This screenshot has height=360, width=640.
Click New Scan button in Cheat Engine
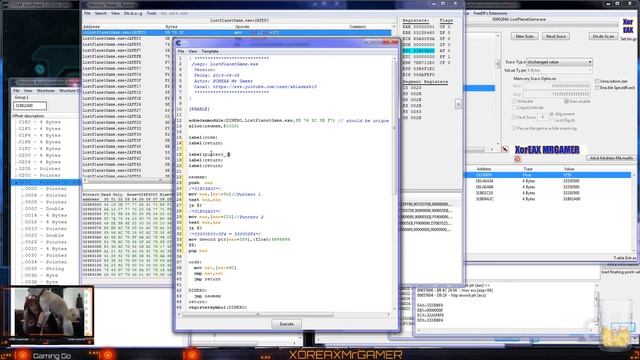click(x=524, y=36)
